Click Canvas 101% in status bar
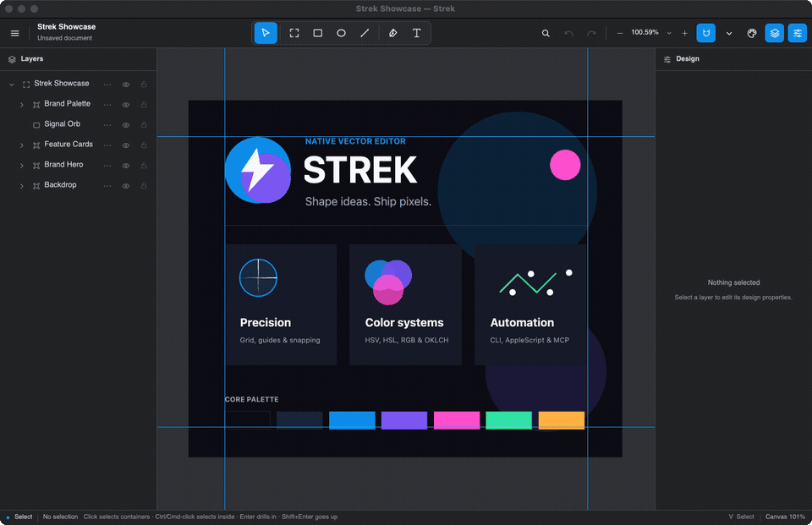 point(785,517)
